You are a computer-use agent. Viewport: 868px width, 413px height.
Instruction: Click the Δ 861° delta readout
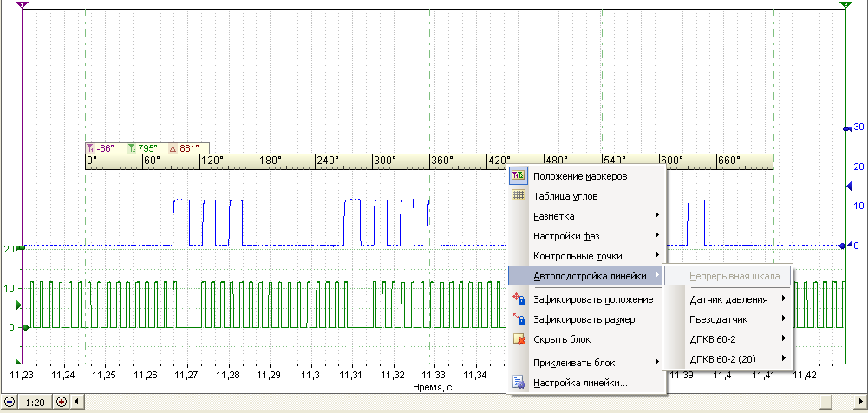[x=183, y=148]
